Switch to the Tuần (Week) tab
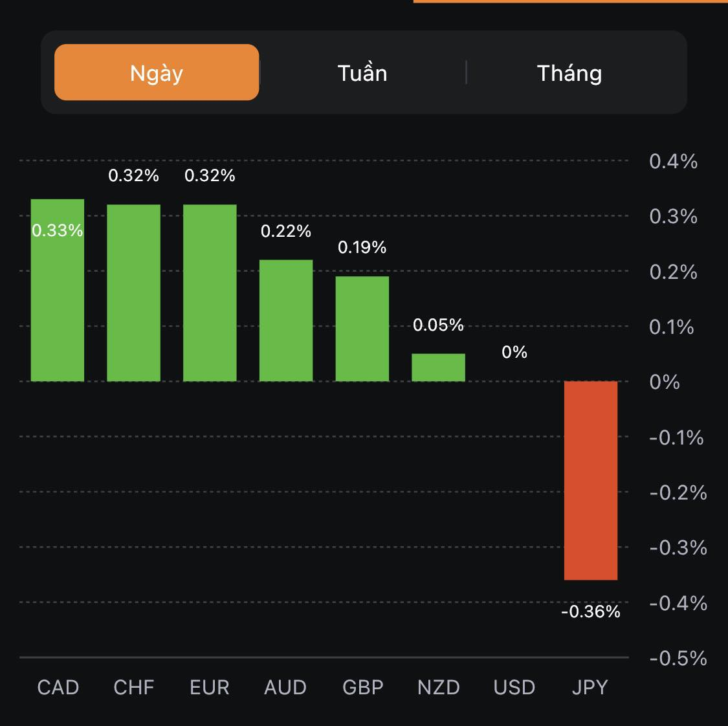728x726 pixels. pyautogui.click(x=362, y=72)
